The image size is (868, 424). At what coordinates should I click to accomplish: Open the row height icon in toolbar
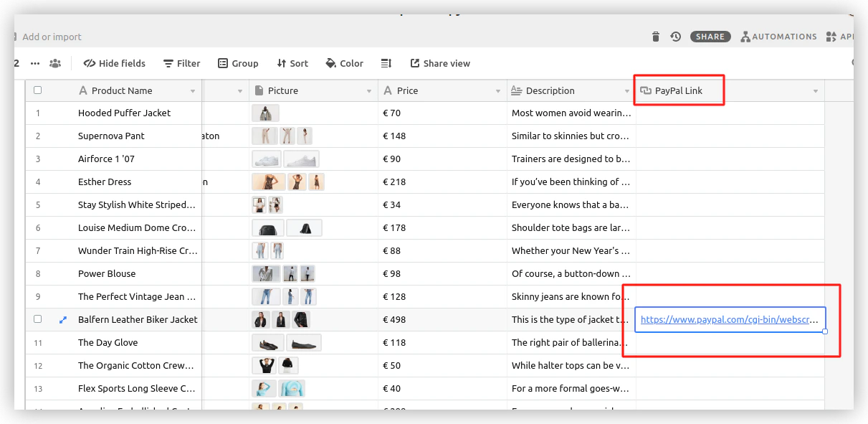[x=386, y=63]
